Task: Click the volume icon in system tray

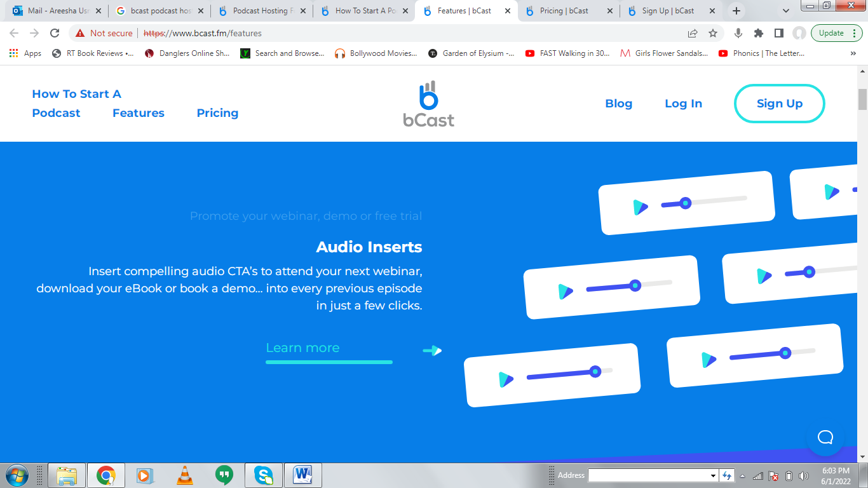Action: pos(804,475)
